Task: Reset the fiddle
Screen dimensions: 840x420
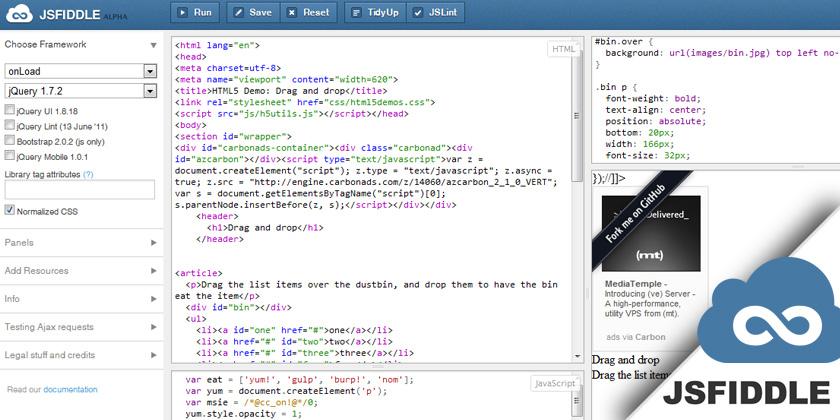Action: 309,13
